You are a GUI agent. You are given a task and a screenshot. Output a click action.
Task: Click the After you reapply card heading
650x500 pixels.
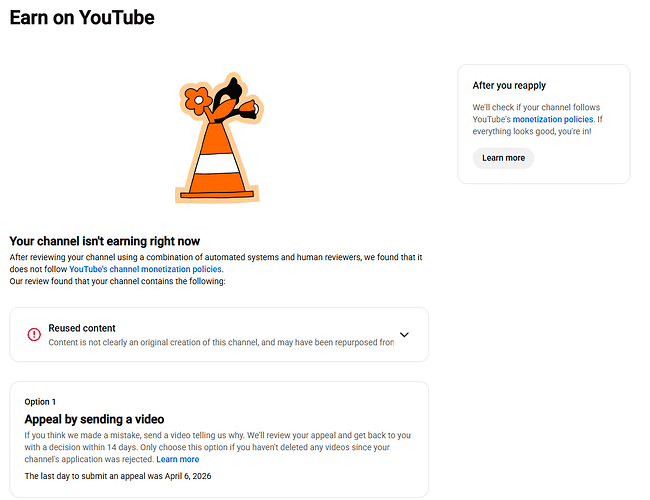point(509,85)
